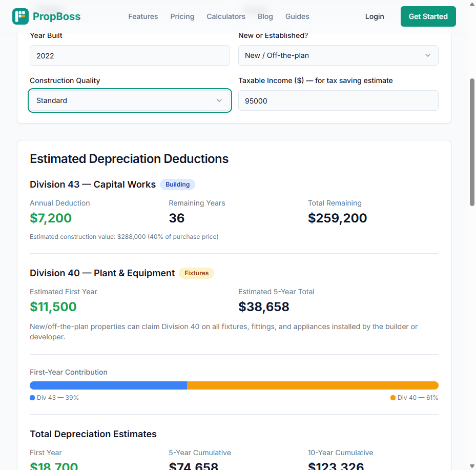Click the PropBoss logo icon
Screen dimensions: 476x470
tap(21, 16)
